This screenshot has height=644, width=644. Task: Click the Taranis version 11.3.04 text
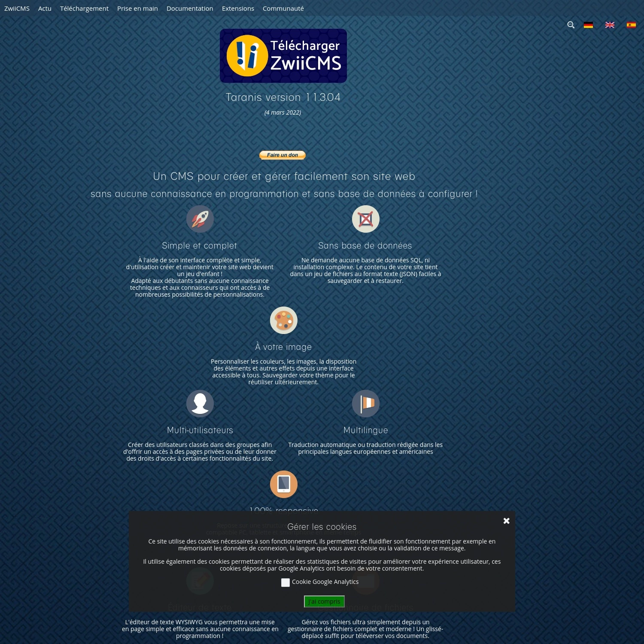[283, 97]
